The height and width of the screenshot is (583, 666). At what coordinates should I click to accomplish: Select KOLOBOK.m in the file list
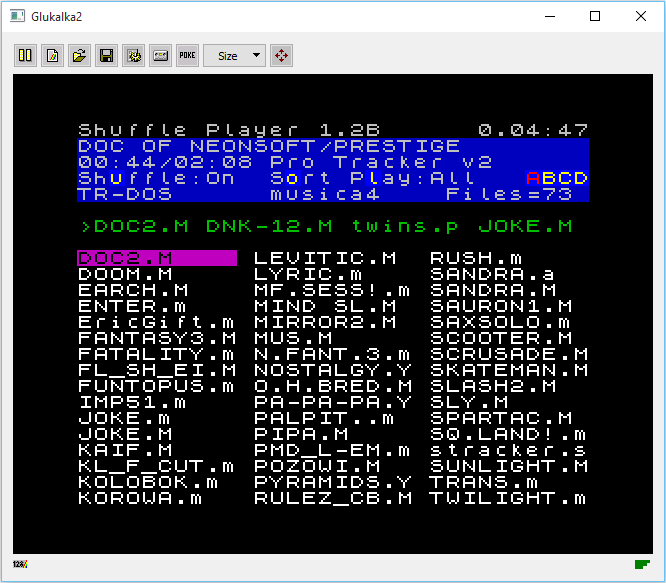click(148, 482)
